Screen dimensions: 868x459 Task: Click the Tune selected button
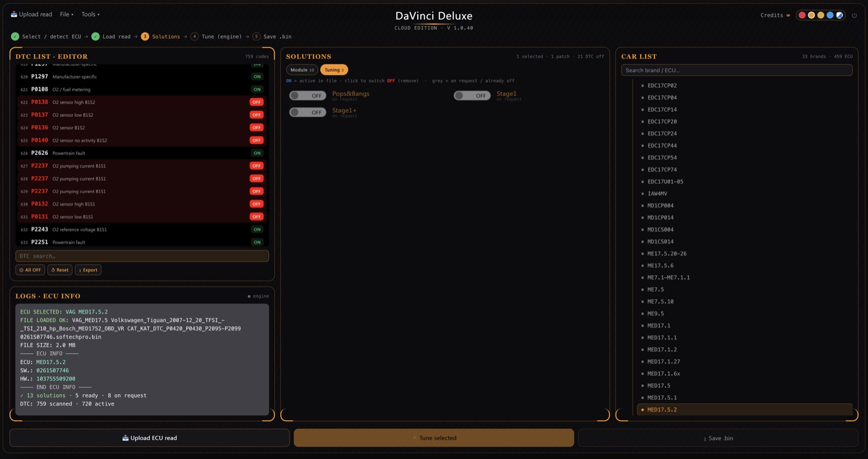(x=434, y=438)
